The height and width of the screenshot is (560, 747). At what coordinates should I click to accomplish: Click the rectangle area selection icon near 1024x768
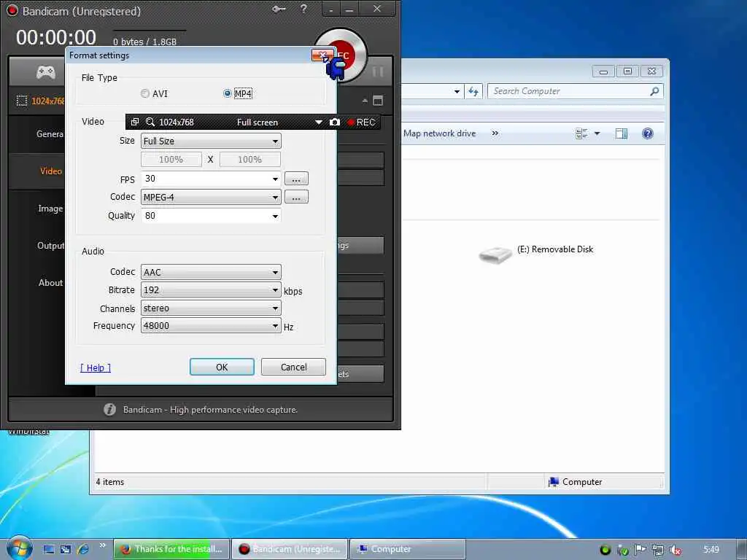[x=21, y=101]
